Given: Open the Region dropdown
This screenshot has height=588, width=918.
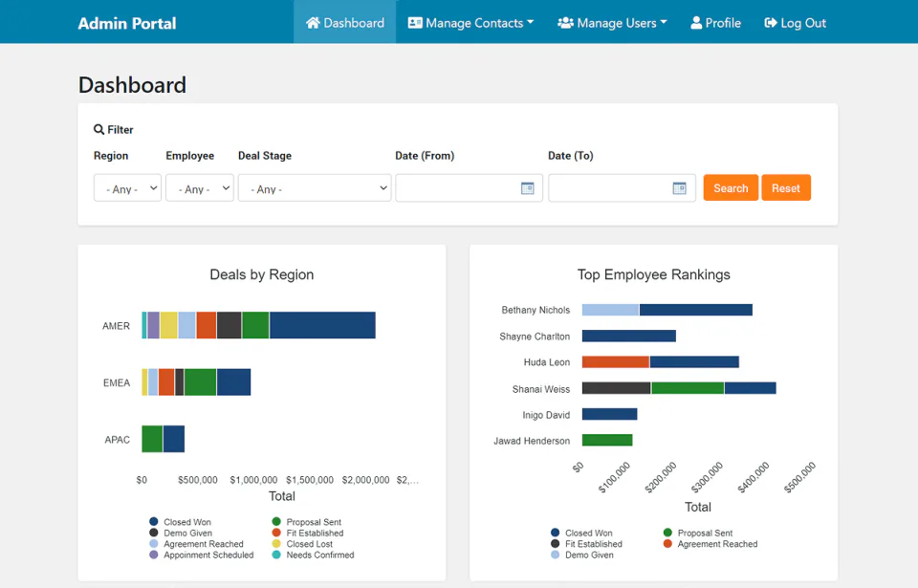Looking at the screenshot, I should tap(127, 188).
